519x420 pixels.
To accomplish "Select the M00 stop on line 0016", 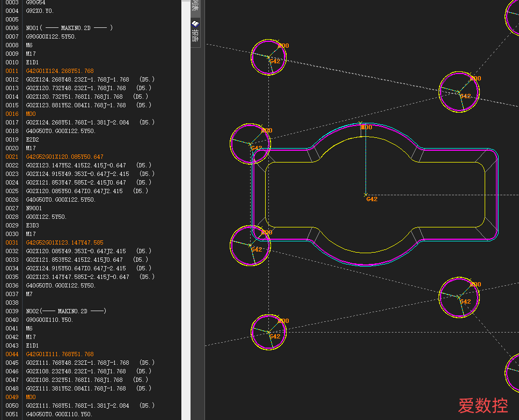I will (x=31, y=114).
